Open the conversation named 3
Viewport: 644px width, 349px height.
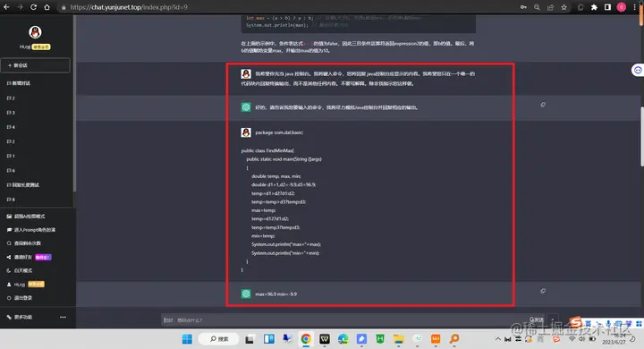tap(11, 113)
